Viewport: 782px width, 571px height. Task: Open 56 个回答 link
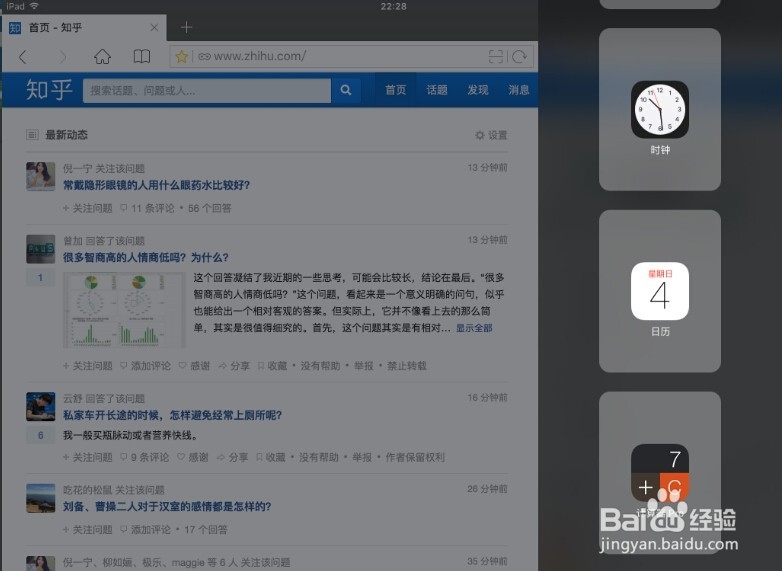(209, 208)
